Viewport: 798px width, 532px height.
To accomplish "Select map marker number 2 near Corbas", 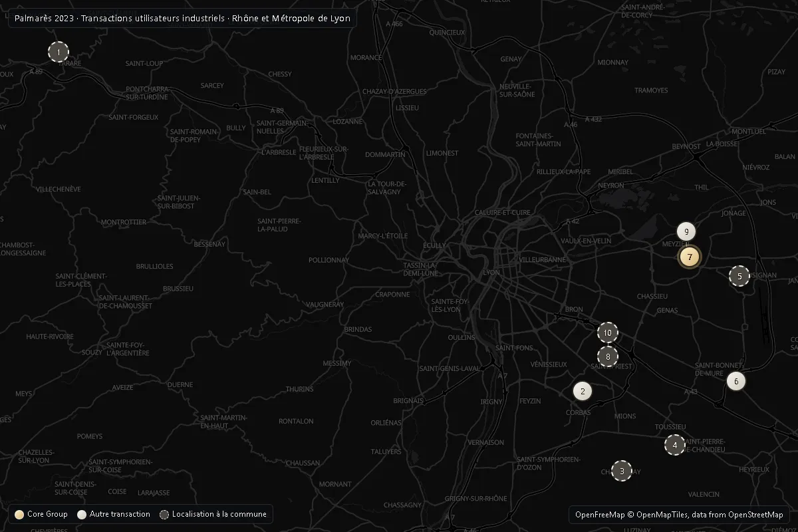I will (x=583, y=391).
